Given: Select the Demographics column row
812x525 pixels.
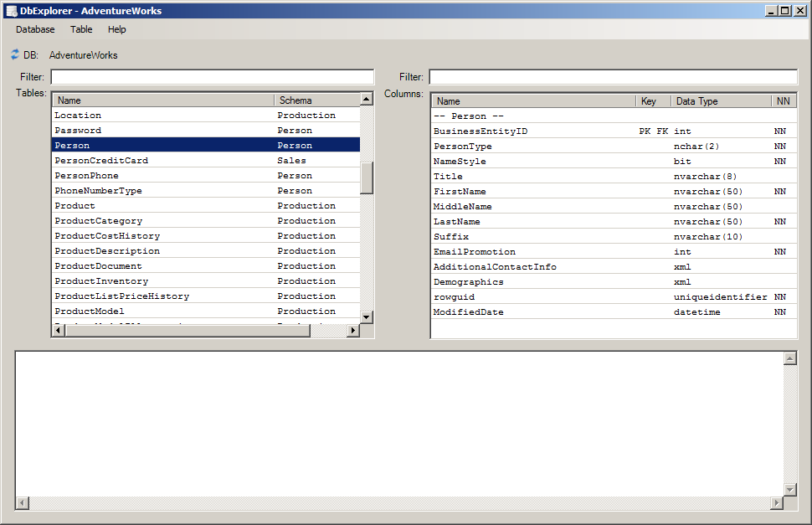Looking at the screenshot, I should tap(614, 281).
